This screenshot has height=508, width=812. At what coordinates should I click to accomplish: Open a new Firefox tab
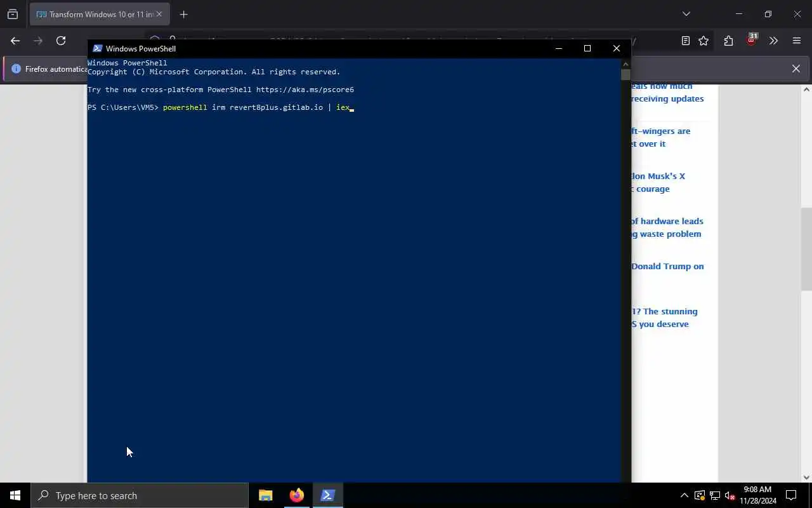pyautogui.click(x=183, y=14)
